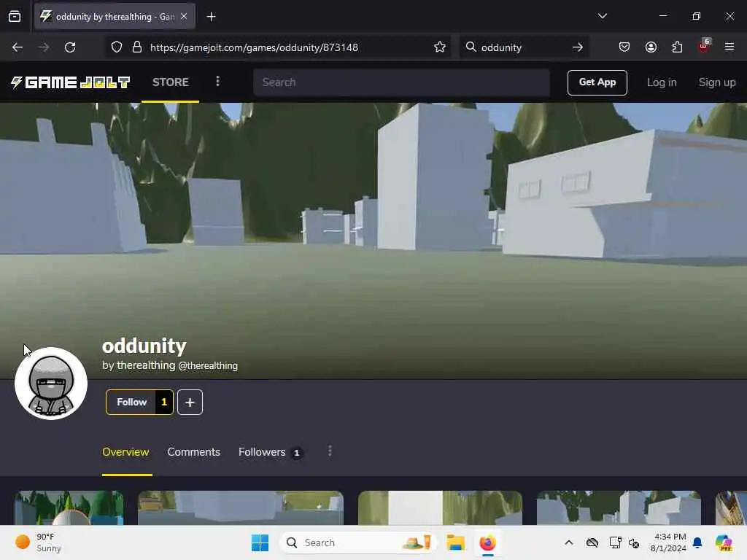Expand the list all tabs chevron
Viewport: 747px width, 560px height.
[602, 16]
